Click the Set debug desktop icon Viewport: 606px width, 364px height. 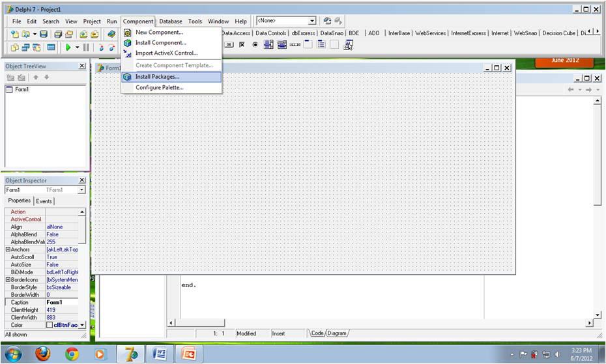click(x=338, y=20)
